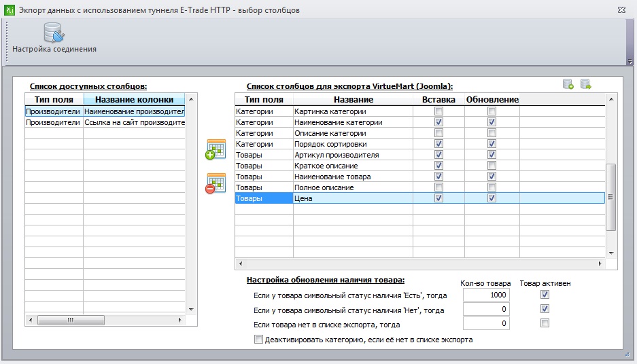Select Наименование производителя row
637x364 pixels.
point(105,111)
